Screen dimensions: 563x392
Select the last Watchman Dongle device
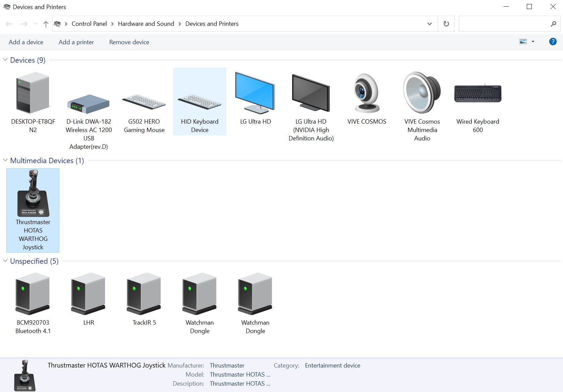[255, 303]
